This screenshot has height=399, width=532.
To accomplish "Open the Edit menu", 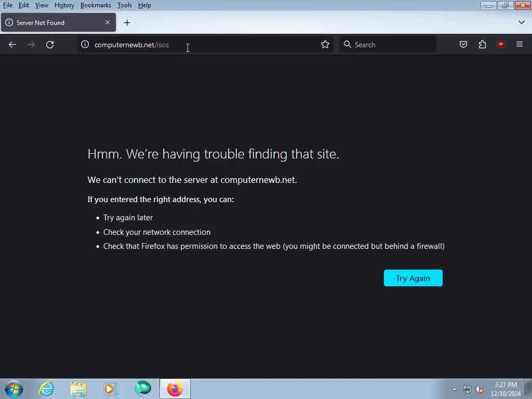I will click(x=23, y=5).
